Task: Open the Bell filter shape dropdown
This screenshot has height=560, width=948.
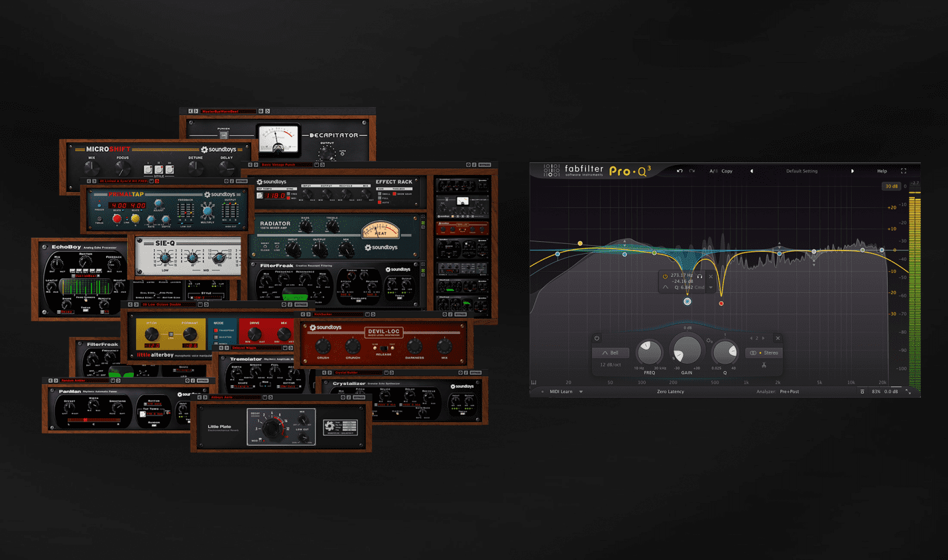Action: pyautogui.click(x=611, y=353)
